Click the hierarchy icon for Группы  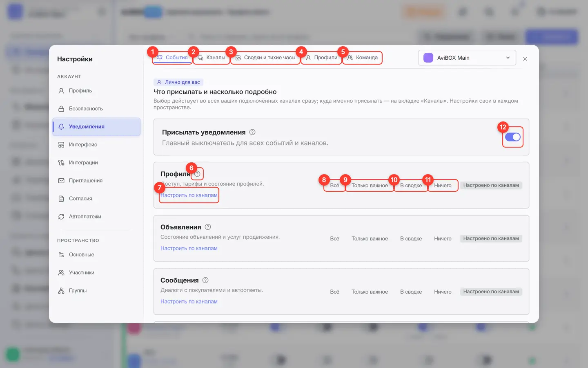click(61, 291)
